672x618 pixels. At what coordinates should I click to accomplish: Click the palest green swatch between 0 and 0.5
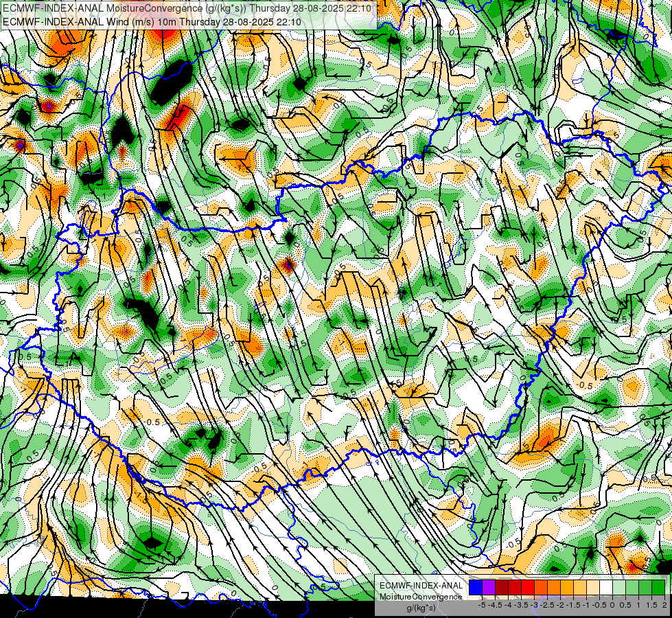(619, 587)
